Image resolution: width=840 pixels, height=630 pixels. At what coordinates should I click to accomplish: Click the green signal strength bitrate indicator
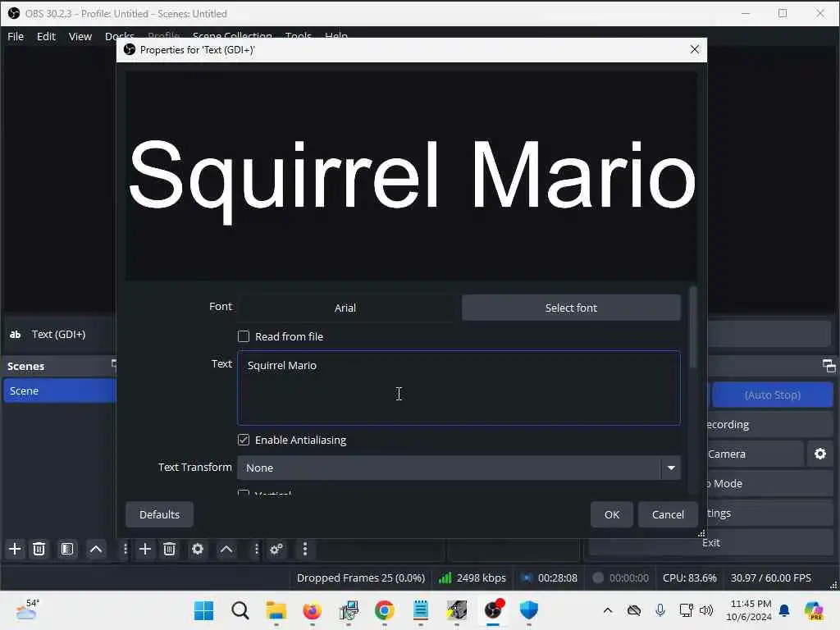[x=445, y=577]
